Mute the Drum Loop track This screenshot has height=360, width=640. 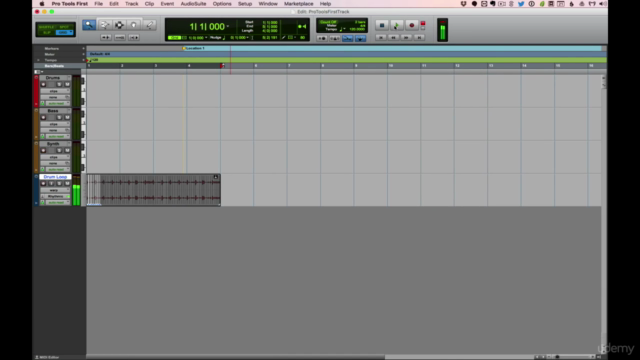click(x=67, y=184)
